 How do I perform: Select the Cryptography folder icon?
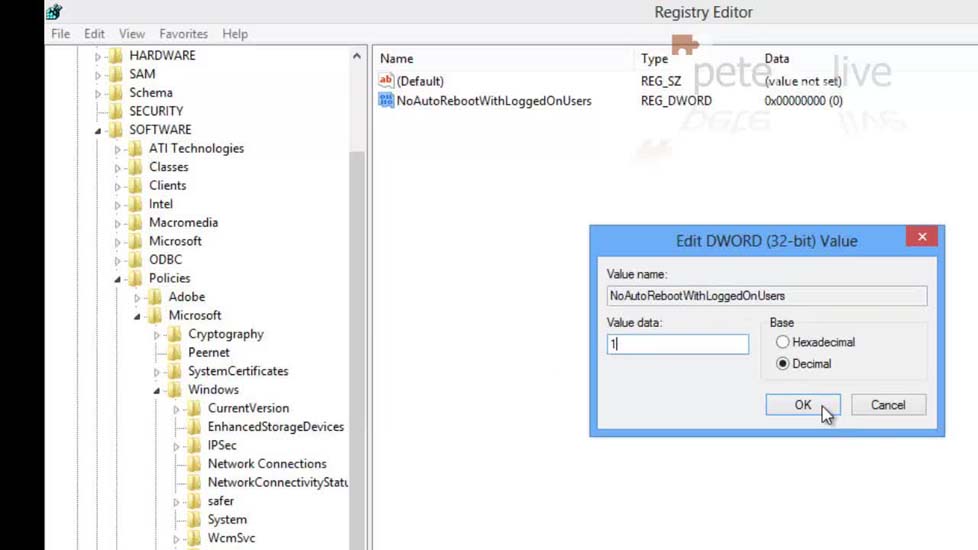coord(175,334)
